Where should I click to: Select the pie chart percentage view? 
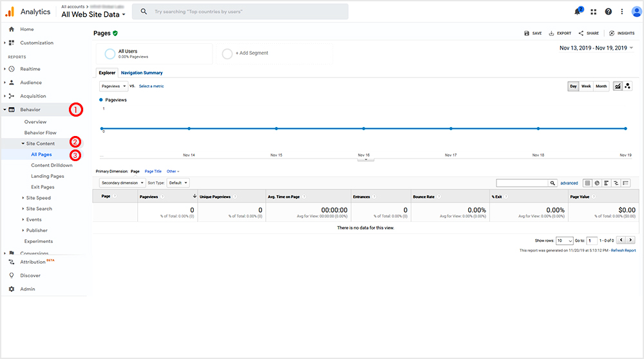tap(597, 183)
